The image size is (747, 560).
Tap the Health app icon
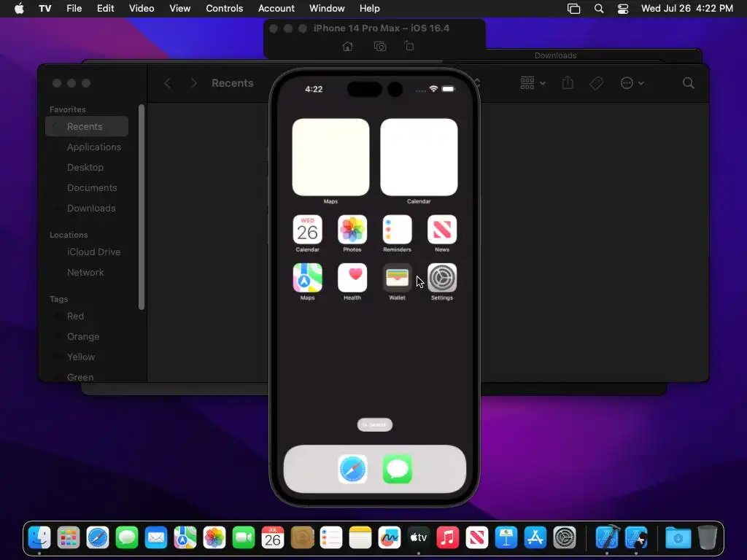tap(352, 278)
